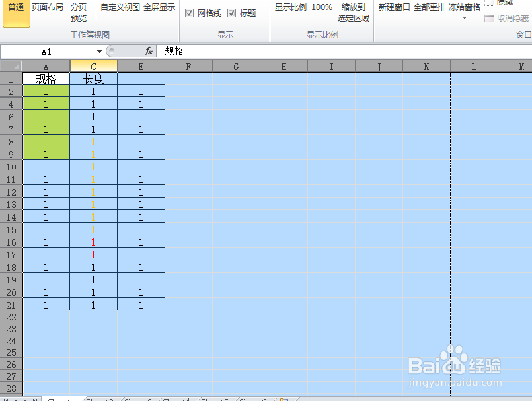
Task: Select column F header
Action: coord(188,67)
